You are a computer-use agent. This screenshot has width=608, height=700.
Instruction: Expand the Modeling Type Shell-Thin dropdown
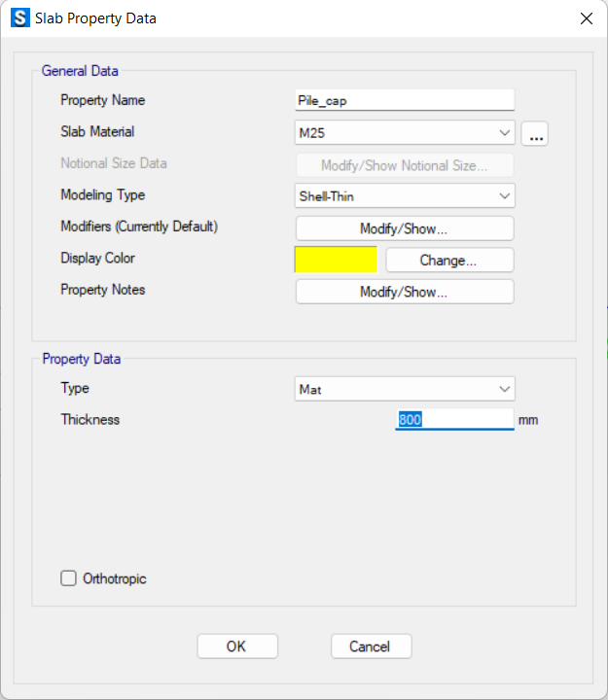pyautogui.click(x=405, y=196)
